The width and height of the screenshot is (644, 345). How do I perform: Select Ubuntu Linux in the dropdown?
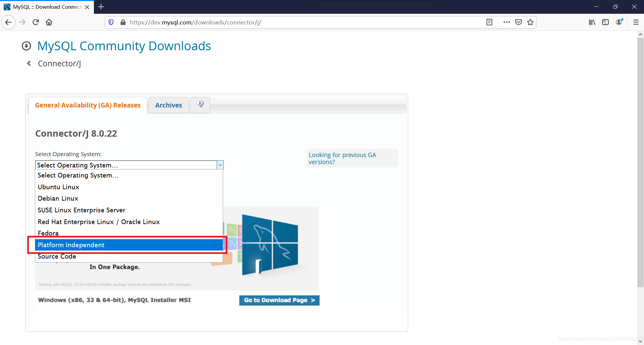(59, 187)
